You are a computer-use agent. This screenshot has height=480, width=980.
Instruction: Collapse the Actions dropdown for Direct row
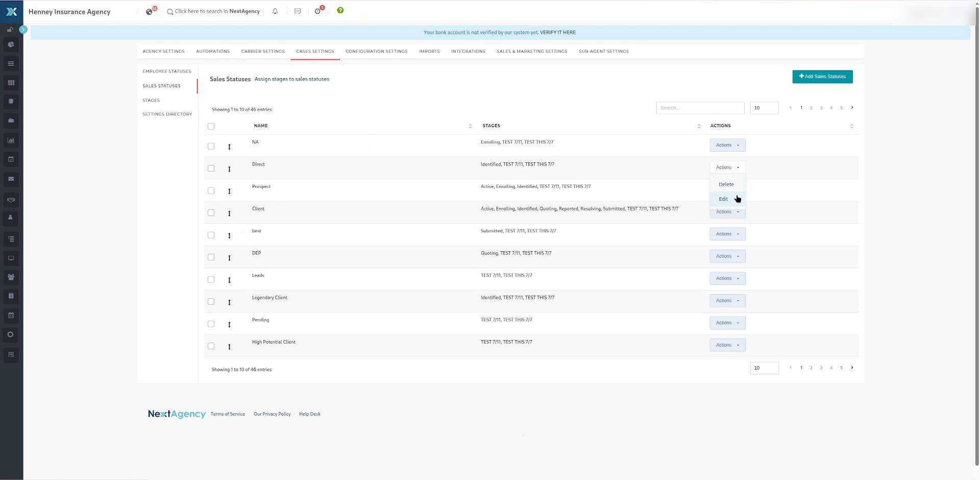(x=727, y=167)
